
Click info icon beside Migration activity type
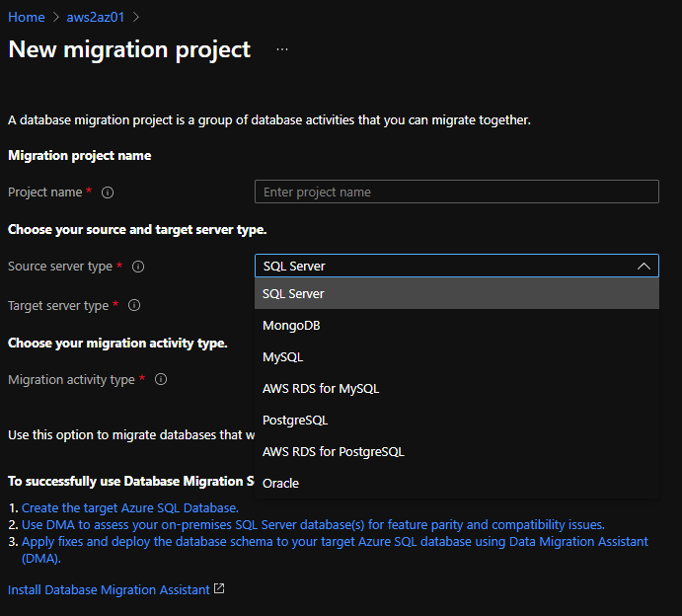point(161,379)
